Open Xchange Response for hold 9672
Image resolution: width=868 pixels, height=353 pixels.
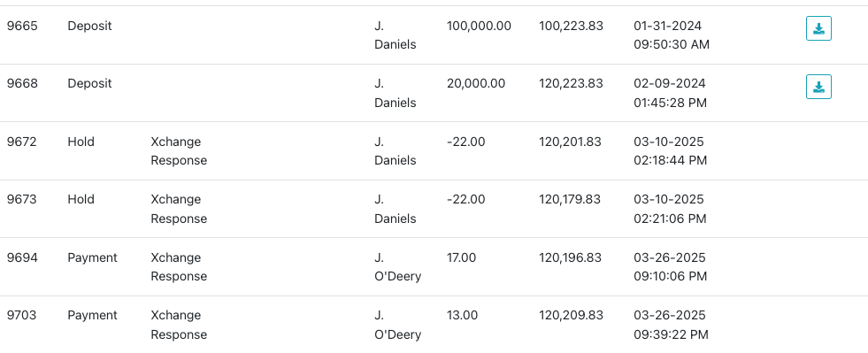(179, 151)
